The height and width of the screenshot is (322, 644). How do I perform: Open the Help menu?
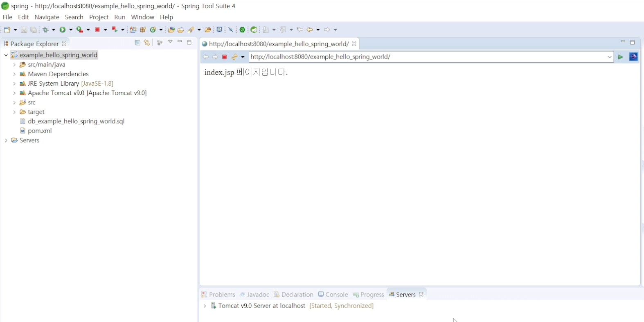point(167,17)
